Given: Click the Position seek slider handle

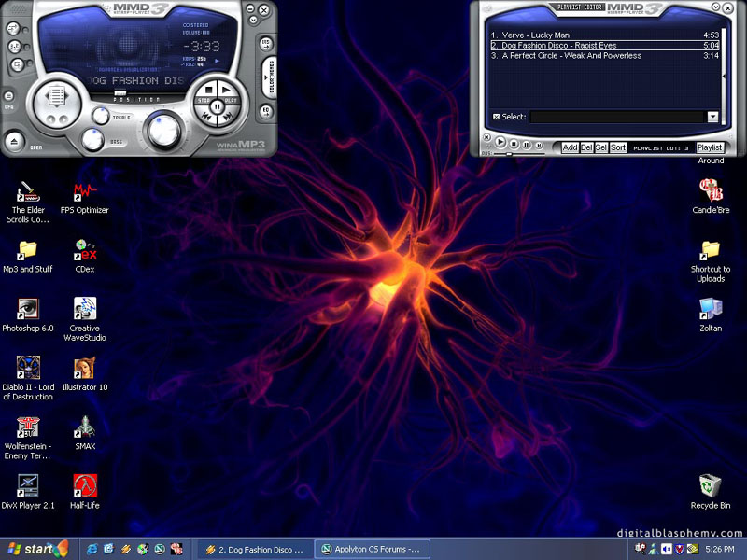Looking at the screenshot, I should pos(120,92).
